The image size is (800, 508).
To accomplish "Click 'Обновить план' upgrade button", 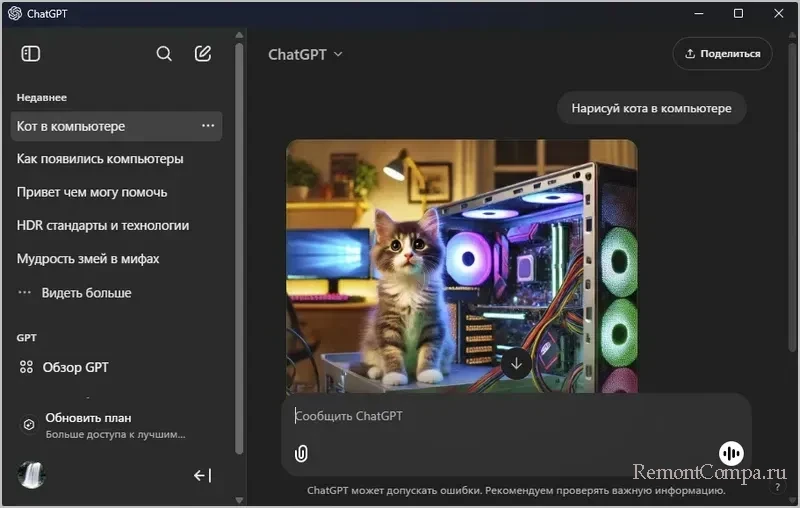I will 88,418.
